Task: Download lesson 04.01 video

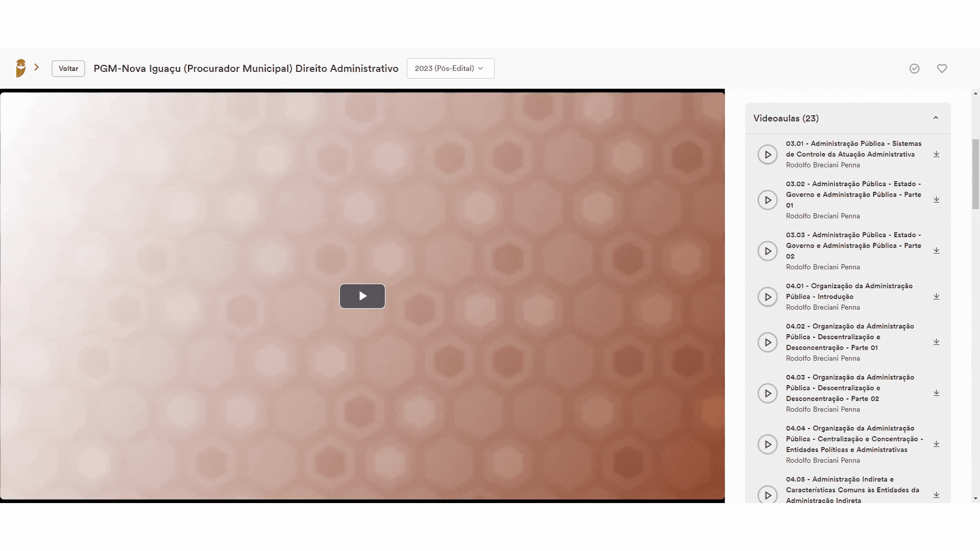Action: coord(937,296)
